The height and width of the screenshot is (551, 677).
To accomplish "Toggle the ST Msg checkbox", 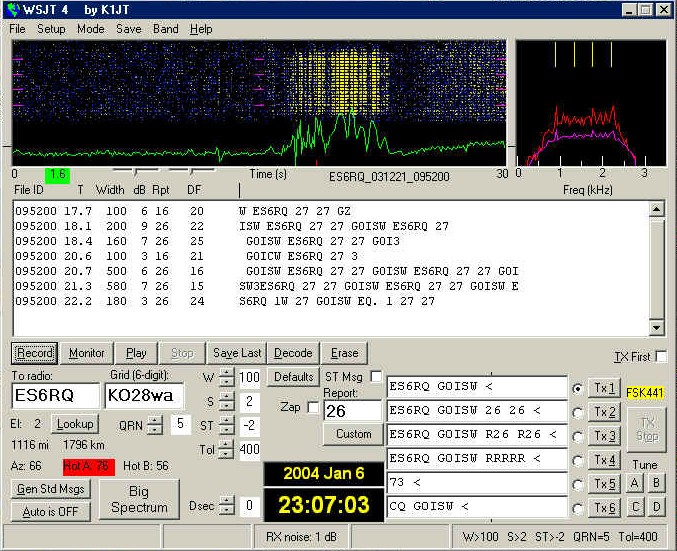I will coord(376,377).
